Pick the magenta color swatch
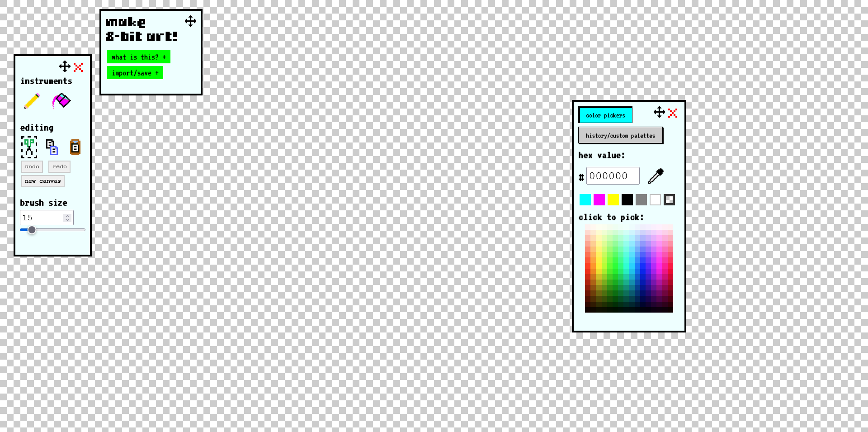 pos(599,199)
